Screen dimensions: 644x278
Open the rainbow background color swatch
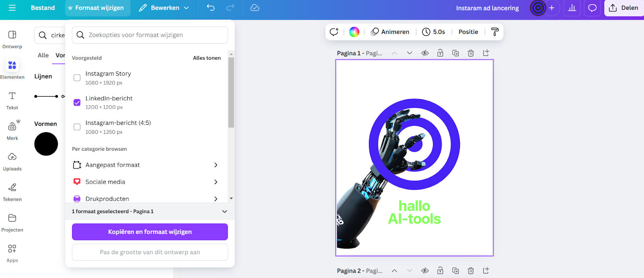click(x=354, y=32)
